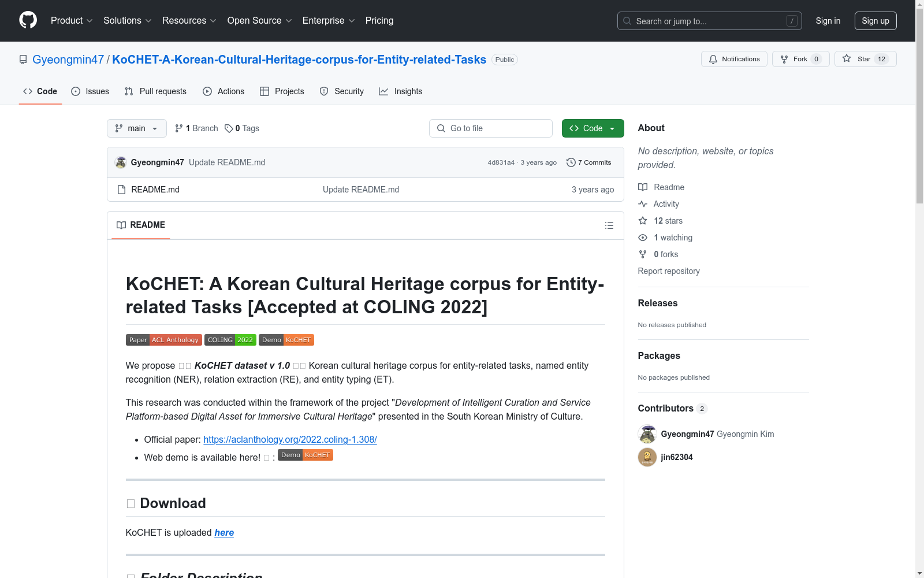Click the tag icon next to Tags

point(229,128)
